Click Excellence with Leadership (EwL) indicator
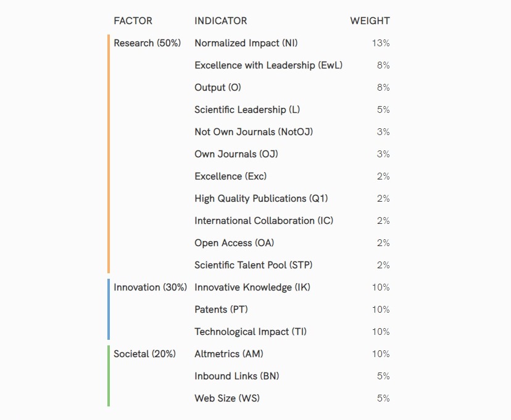511x420 pixels. (x=268, y=65)
